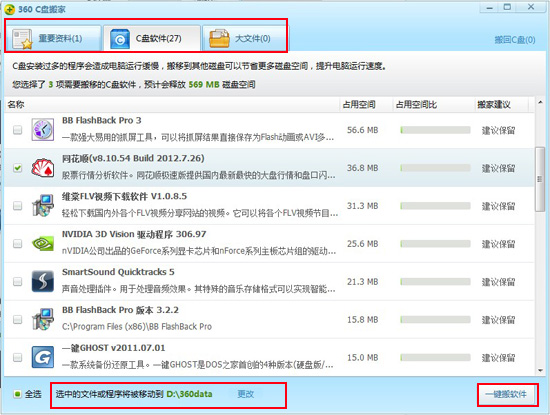This screenshot has height=415, width=550.
Task: Check the NVIDIA 3D Vision checkbox
Action: [x=17, y=243]
